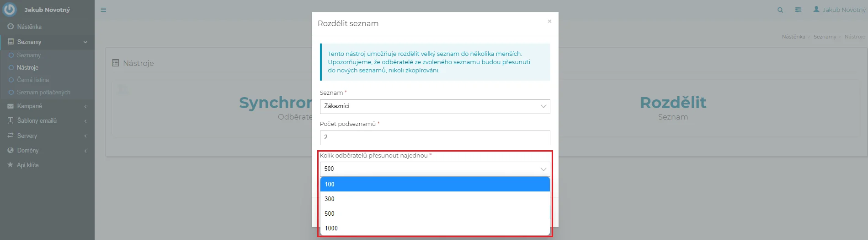Open Api klíče star menu item
868x240 pixels.
(x=27, y=165)
